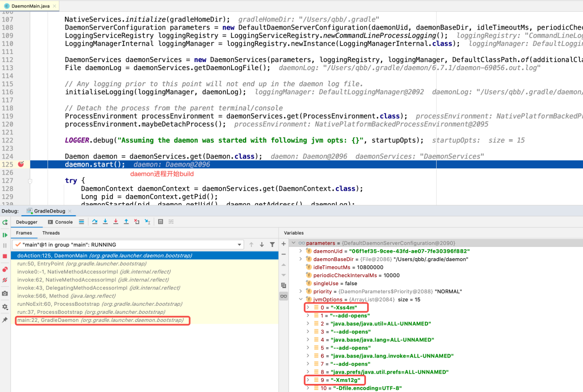This screenshot has height=392, width=583.
Task: Select run:50, EntryPoint stack frame
Action: tap(81, 264)
